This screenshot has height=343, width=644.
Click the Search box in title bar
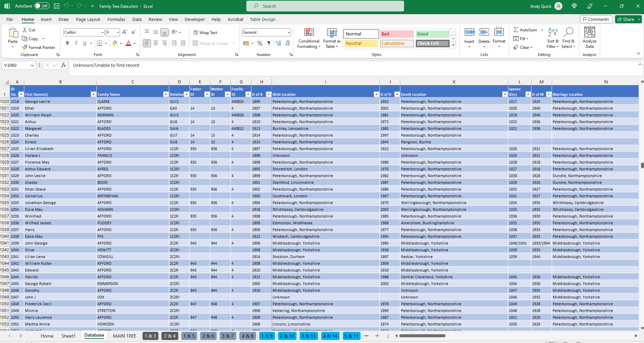pos(325,6)
